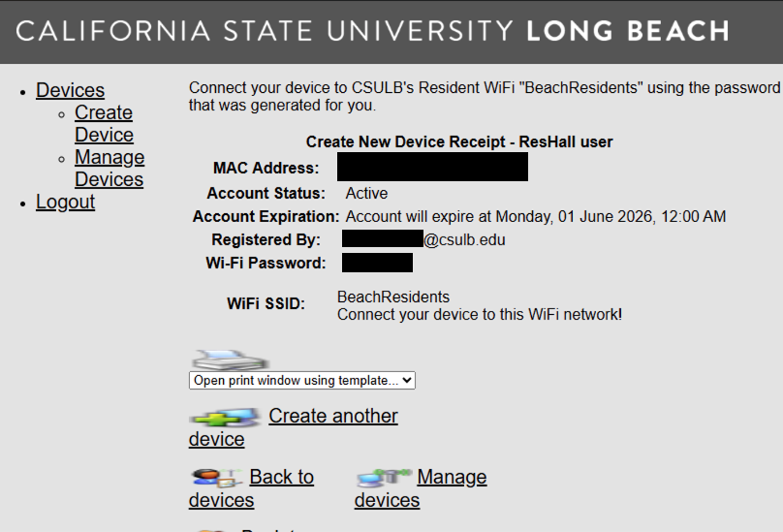The height and width of the screenshot is (532, 783).
Task: Open the print window template dropdown
Action: 301,381
